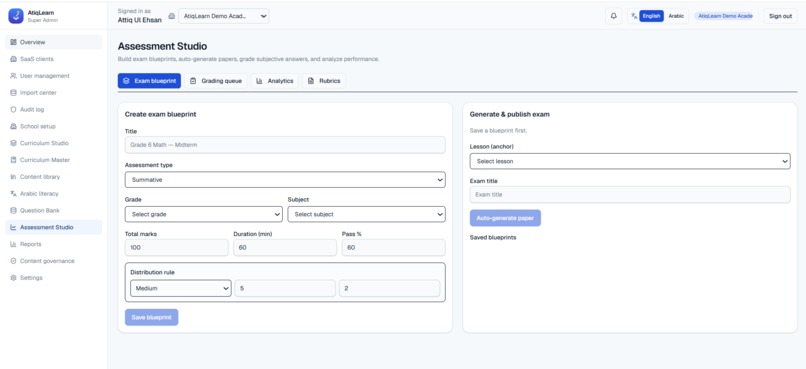Viewport: 806px width, 369px height.
Task: Click the Auto-generate paper button
Action: coord(505,218)
